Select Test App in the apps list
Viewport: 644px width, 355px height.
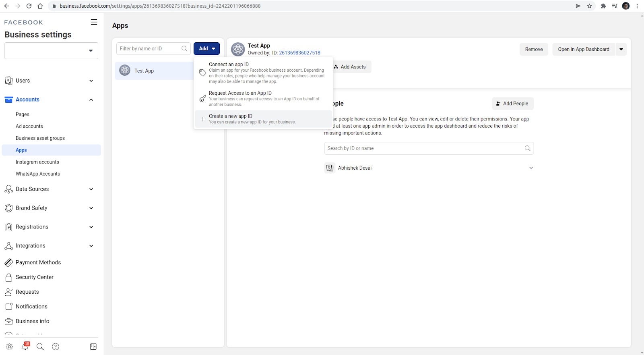pyautogui.click(x=155, y=71)
